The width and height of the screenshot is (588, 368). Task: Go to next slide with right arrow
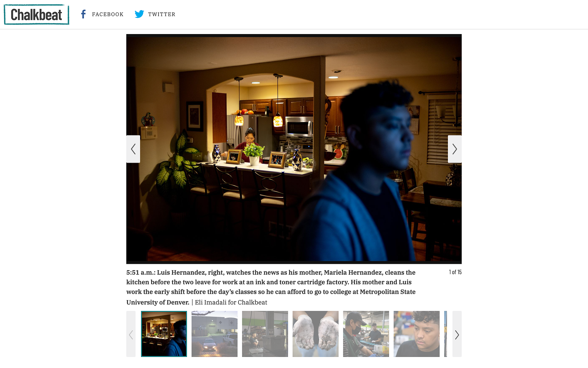(455, 149)
